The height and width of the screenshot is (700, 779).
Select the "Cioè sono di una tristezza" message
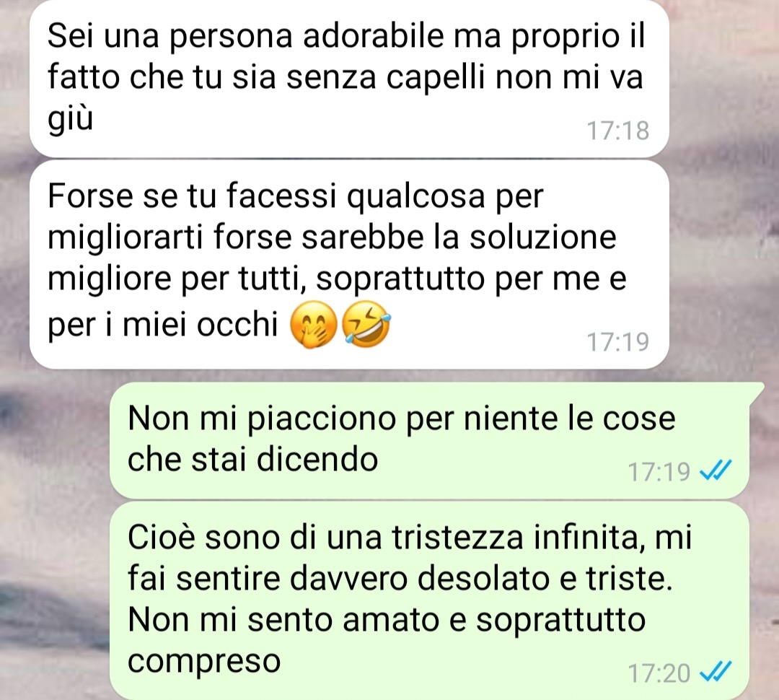(x=430, y=600)
